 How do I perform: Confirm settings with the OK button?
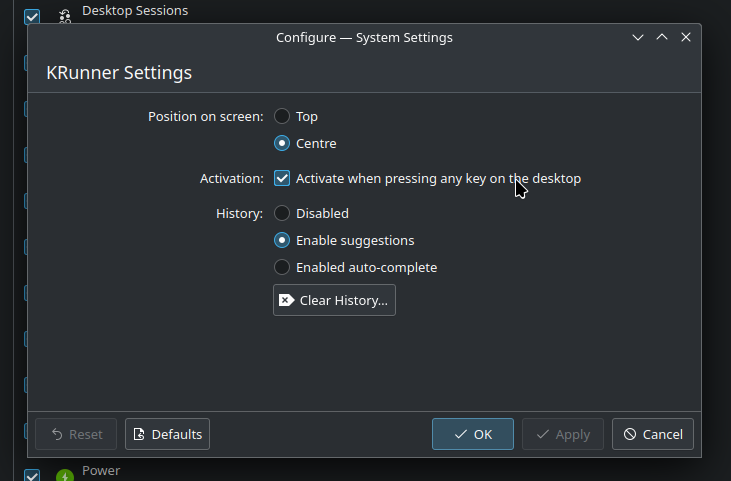(x=473, y=434)
